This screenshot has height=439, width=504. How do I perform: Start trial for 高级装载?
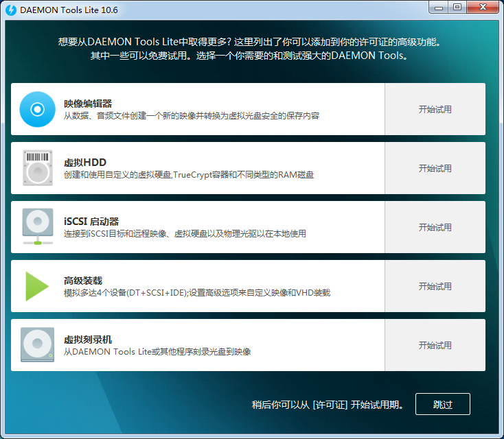click(x=435, y=286)
